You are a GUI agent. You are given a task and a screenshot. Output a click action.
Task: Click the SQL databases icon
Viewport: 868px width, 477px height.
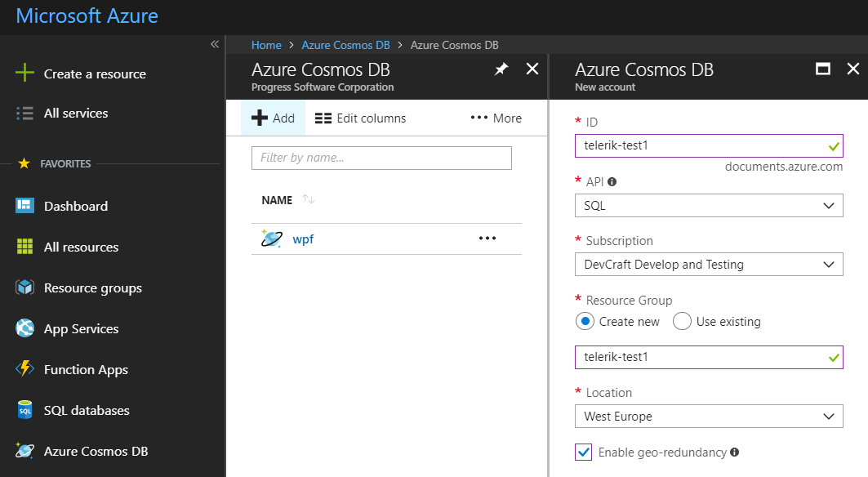click(x=25, y=410)
